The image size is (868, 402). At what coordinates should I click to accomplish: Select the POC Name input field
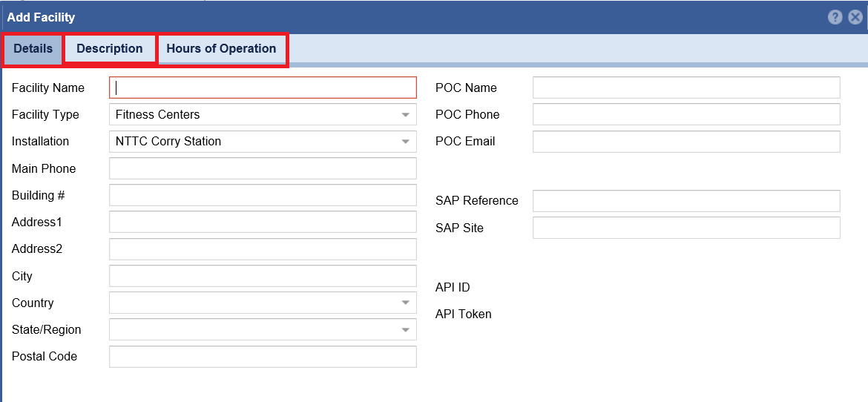(x=686, y=88)
